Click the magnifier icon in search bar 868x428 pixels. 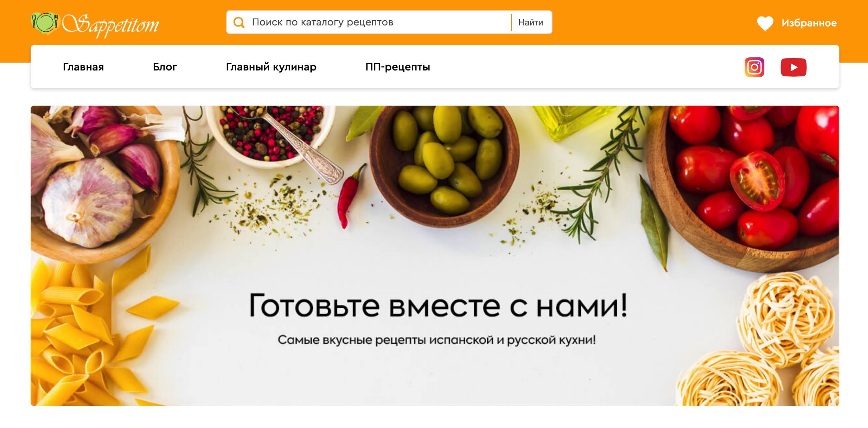click(x=239, y=22)
